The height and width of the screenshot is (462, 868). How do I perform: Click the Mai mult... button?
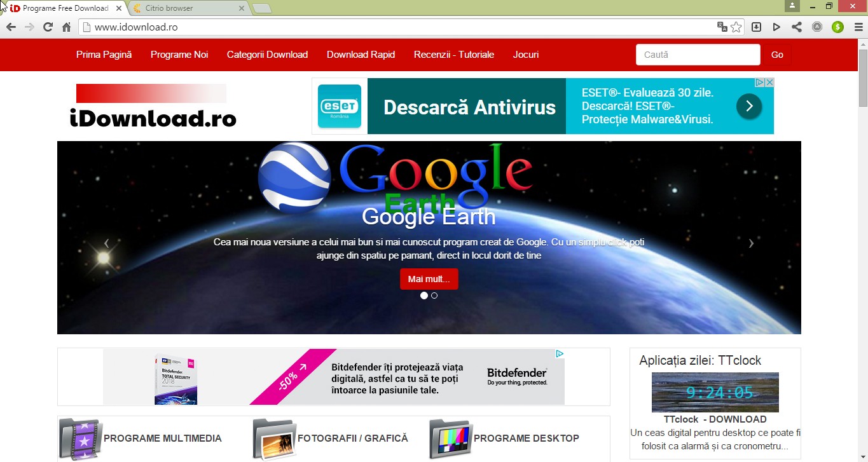429,279
